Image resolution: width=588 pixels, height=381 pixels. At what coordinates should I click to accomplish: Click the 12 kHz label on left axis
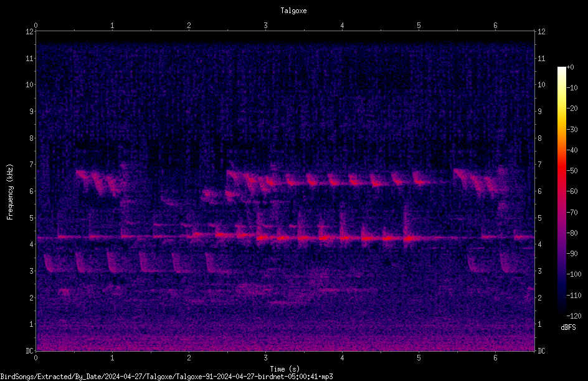point(30,32)
